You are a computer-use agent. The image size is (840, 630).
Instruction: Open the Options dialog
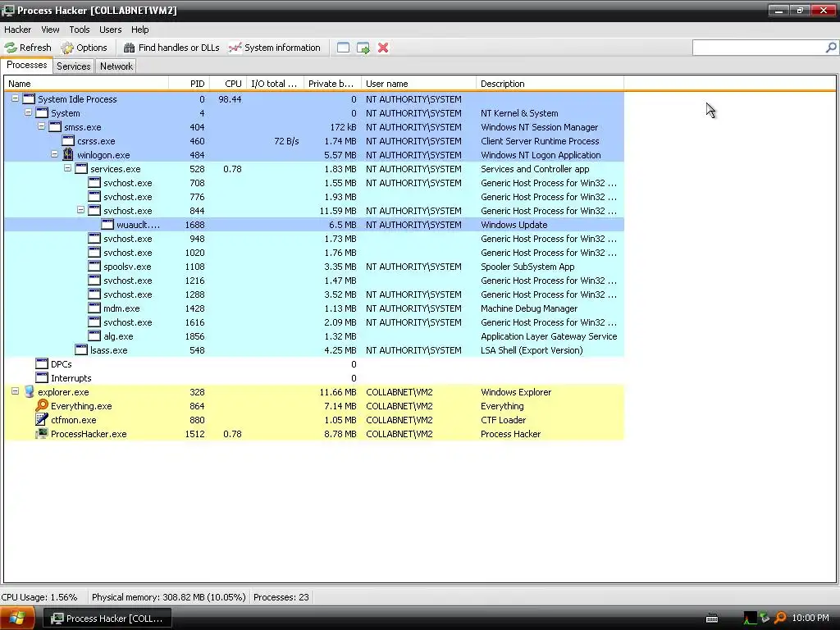[84, 48]
